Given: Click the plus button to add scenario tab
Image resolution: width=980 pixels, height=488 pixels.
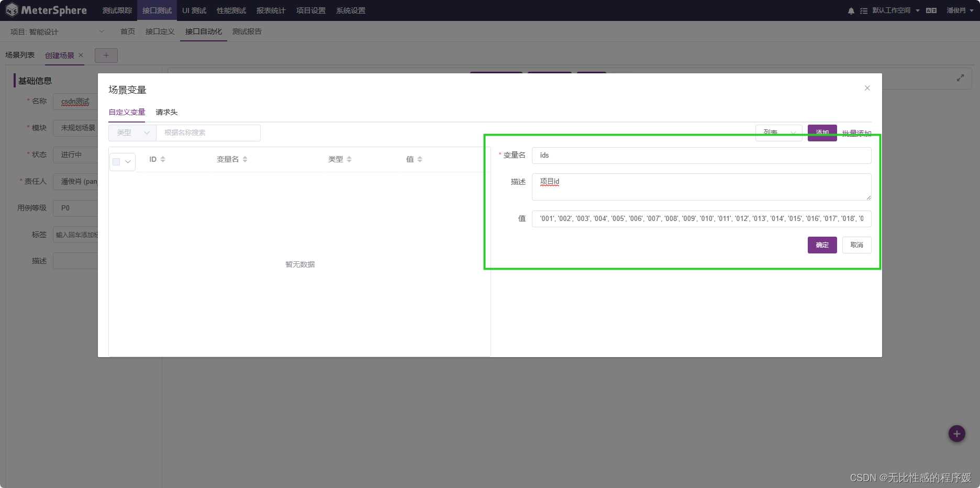Looking at the screenshot, I should pyautogui.click(x=106, y=55).
